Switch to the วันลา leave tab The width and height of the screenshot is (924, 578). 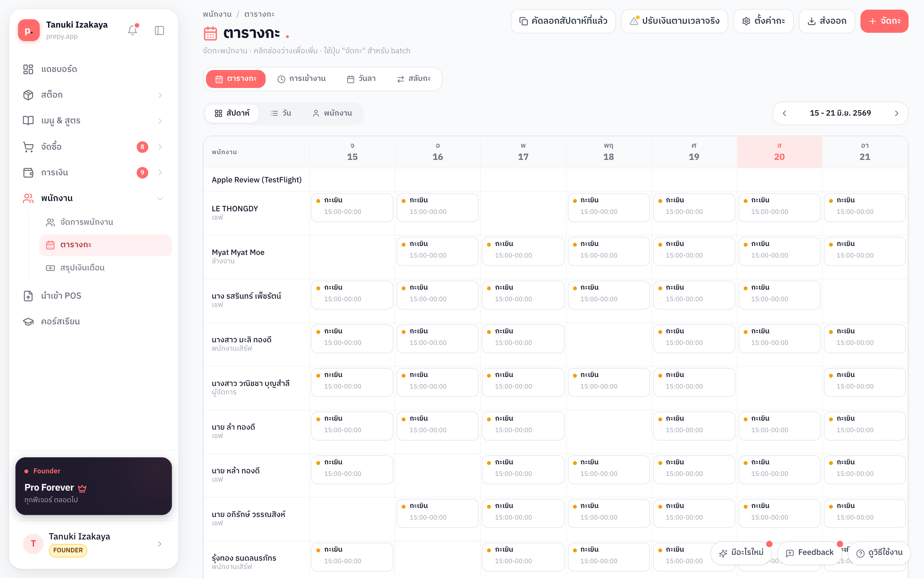[x=361, y=79]
